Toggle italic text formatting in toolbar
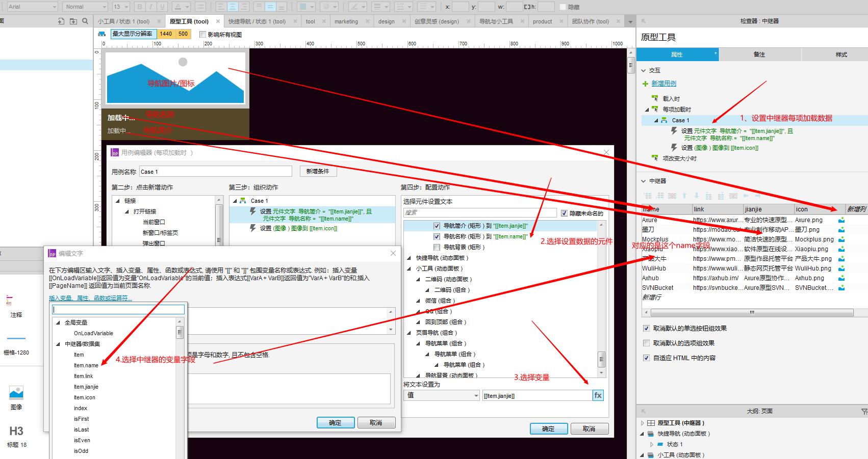This screenshot has height=459, width=868. pyautogui.click(x=151, y=7)
